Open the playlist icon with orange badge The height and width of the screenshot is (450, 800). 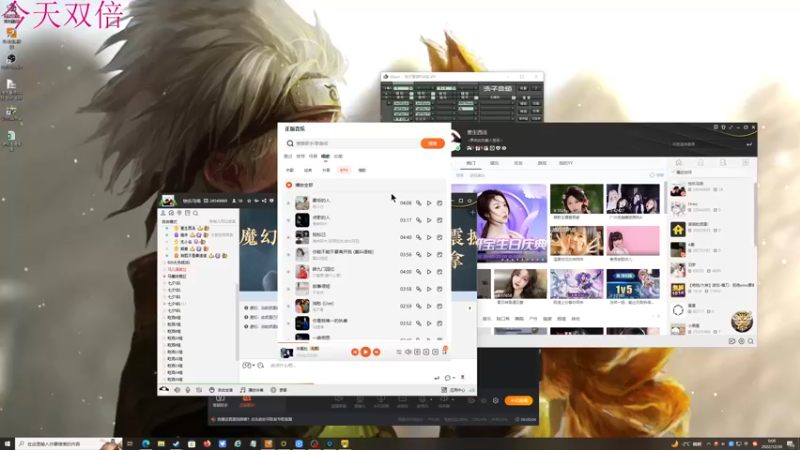click(444, 351)
